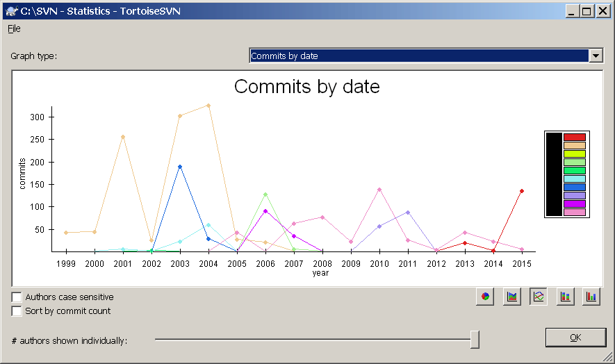The width and height of the screenshot is (615, 364).
Task: Select the line graph view button
Action: [539, 297]
